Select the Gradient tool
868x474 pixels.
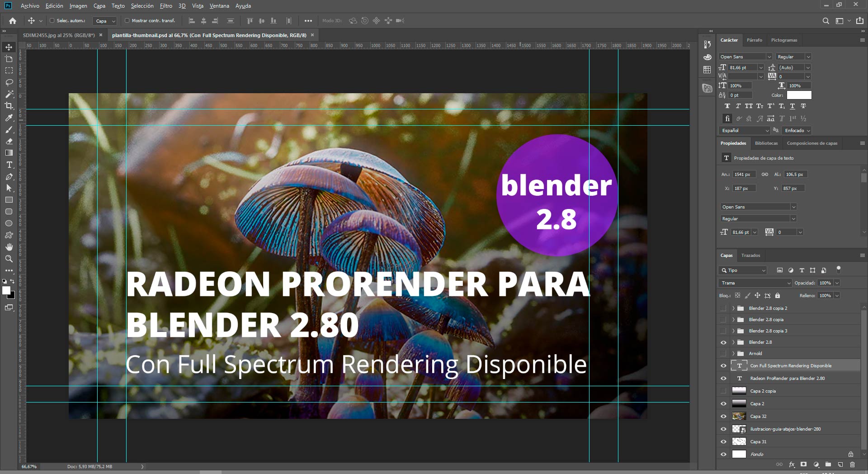[9, 153]
